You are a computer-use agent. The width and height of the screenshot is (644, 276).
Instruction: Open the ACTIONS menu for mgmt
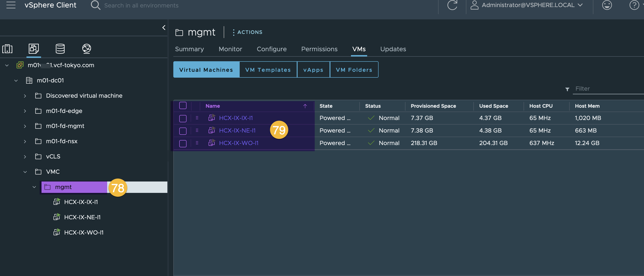tap(247, 32)
